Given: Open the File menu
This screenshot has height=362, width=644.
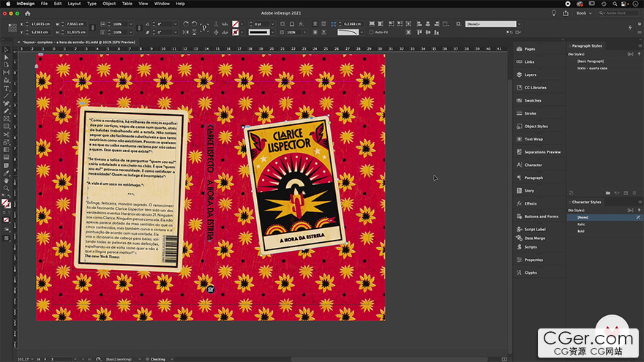Looking at the screenshot, I should (x=44, y=3).
